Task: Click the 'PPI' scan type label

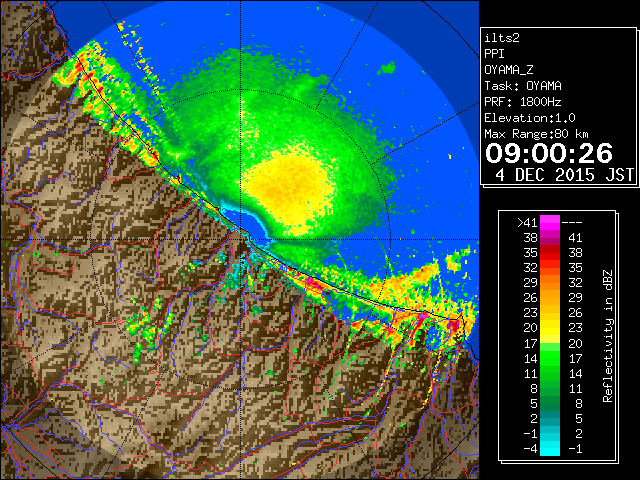Action: click(x=494, y=54)
